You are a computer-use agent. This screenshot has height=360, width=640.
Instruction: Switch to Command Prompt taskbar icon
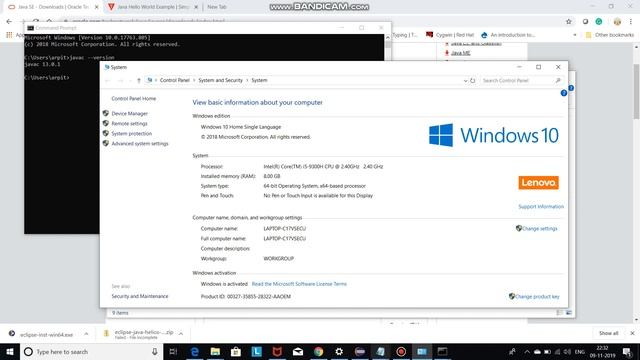(x=442, y=351)
